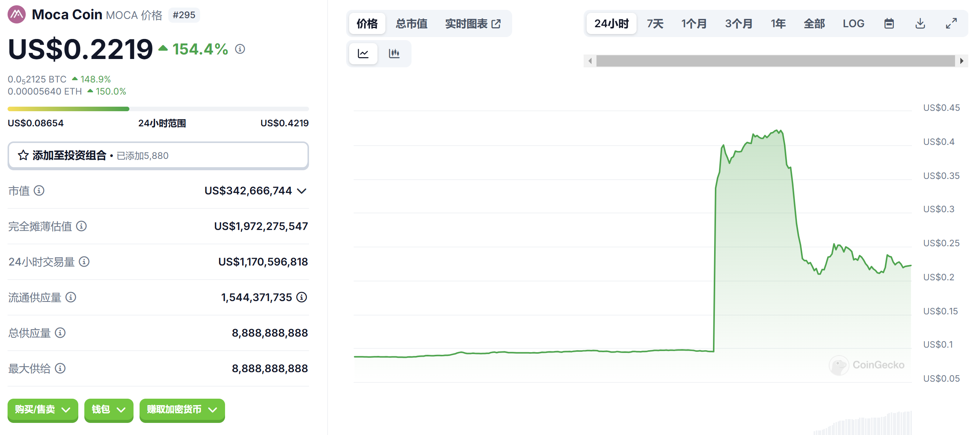Switch to the candlestick chart view

point(394,53)
